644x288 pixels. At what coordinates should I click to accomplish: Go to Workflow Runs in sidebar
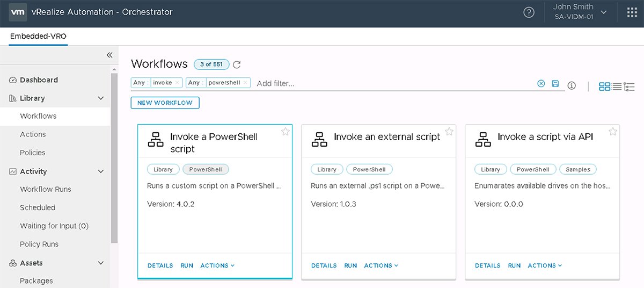coord(46,189)
